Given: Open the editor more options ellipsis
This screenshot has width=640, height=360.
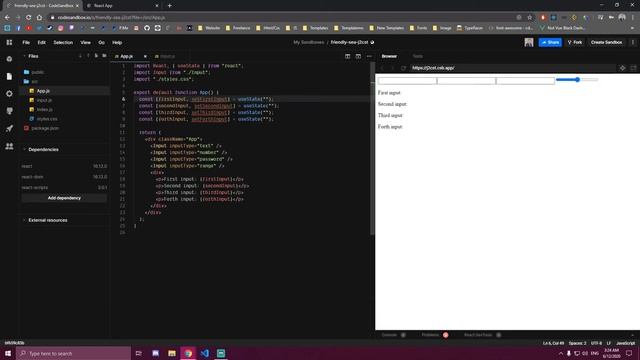Looking at the screenshot, I should [369, 56].
